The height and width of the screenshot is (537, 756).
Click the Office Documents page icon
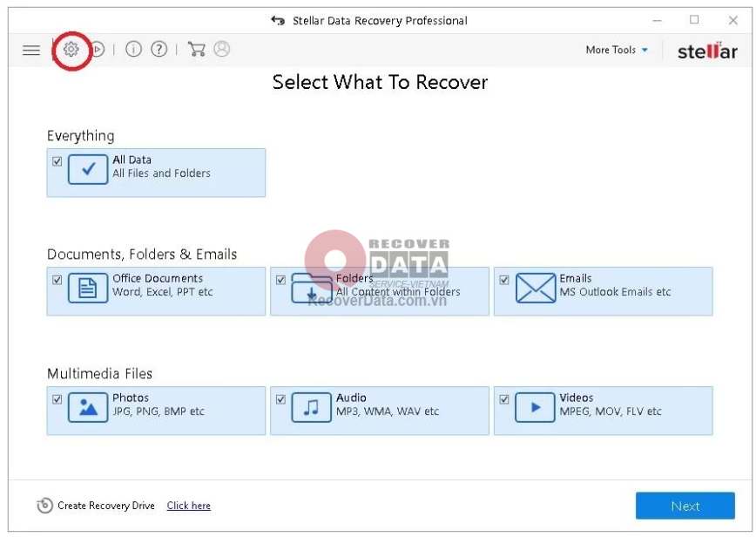tap(88, 288)
